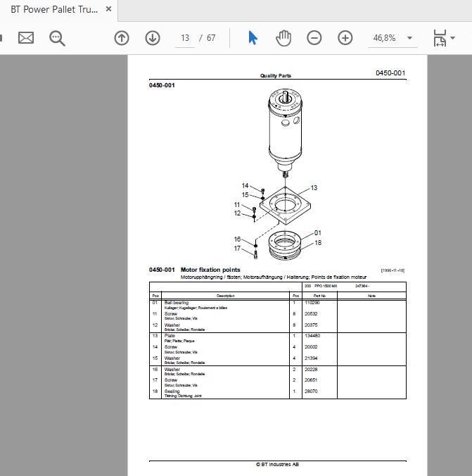472x476 pixels.
Task: Click diagram callout label 16
Action: [237, 239]
